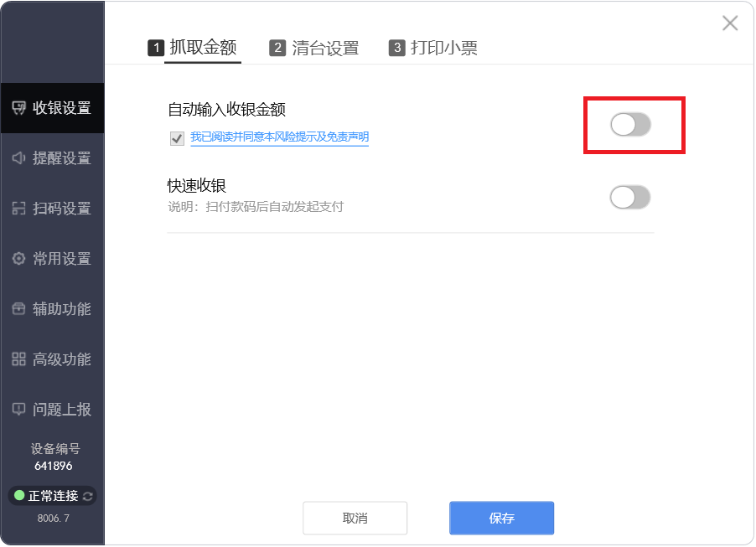Click the 问题上报 report icon
Screen dimensions: 756x547
coord(18,409)
